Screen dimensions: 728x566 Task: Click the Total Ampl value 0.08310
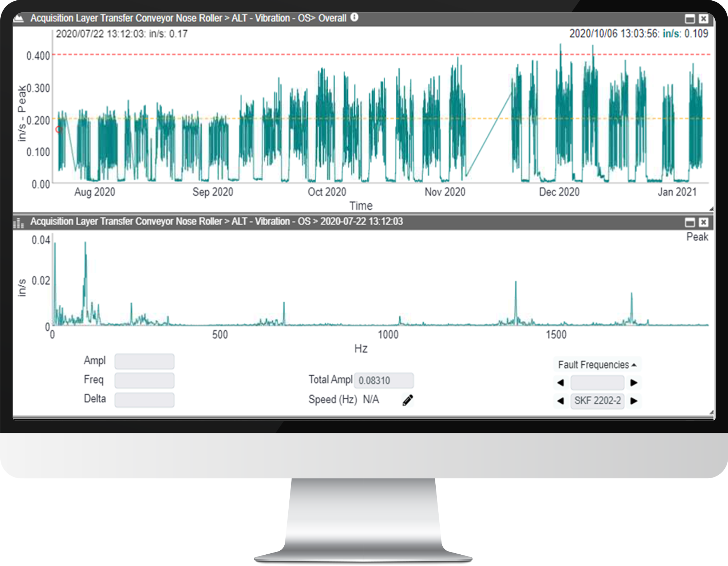point(384,380)
